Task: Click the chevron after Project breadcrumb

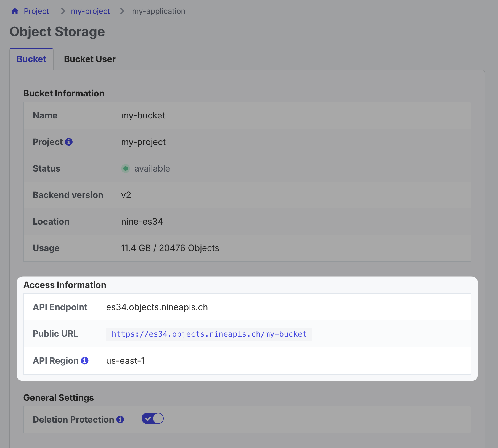Action: [63, 11]
